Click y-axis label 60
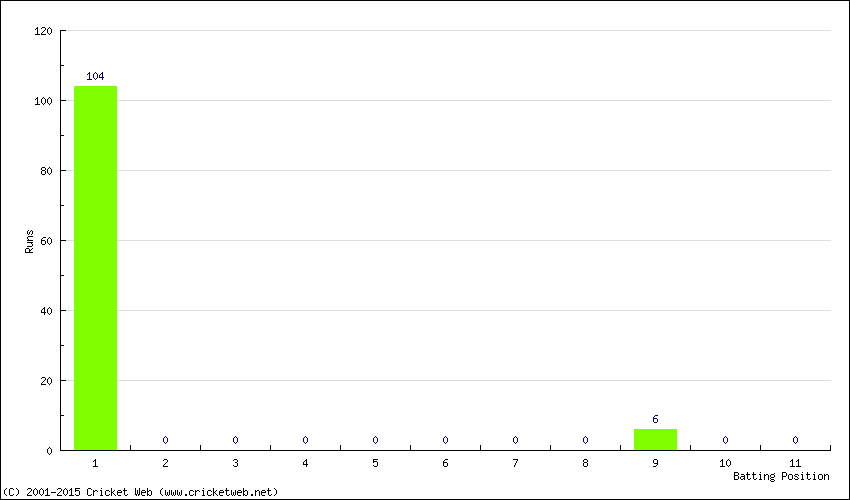Screen dimensions: 850x500 click(46, 241)
